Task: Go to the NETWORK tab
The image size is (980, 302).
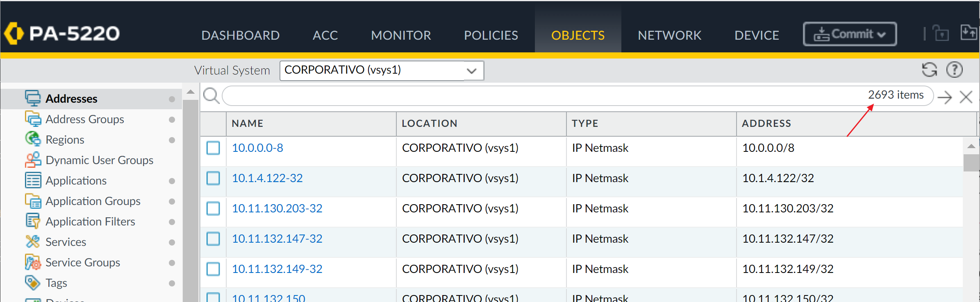Action: coord(669,35)
